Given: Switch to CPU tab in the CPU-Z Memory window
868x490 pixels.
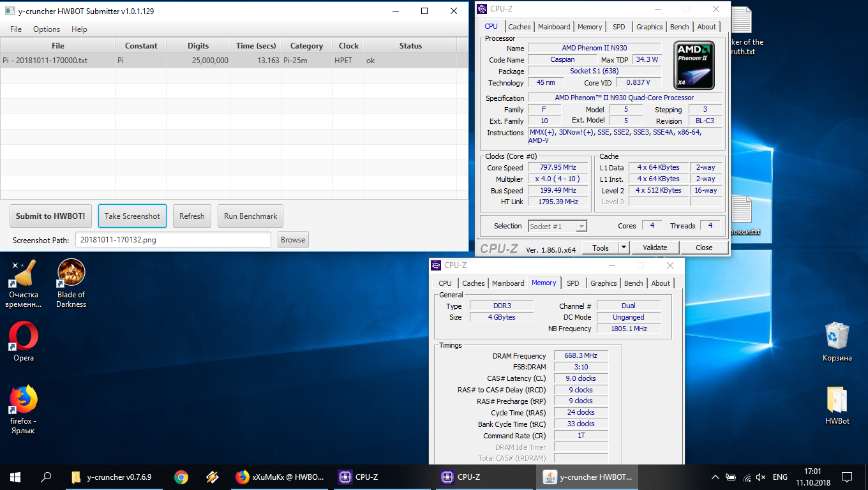Looking at the screenshot, I should (x=445, y=283).
